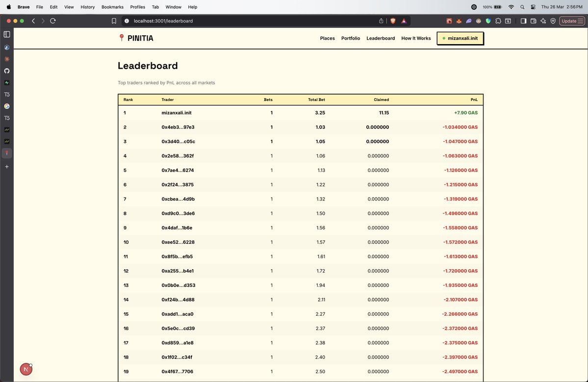
Task: Go forward with the browser forward arrow
Action: point(43,21)
